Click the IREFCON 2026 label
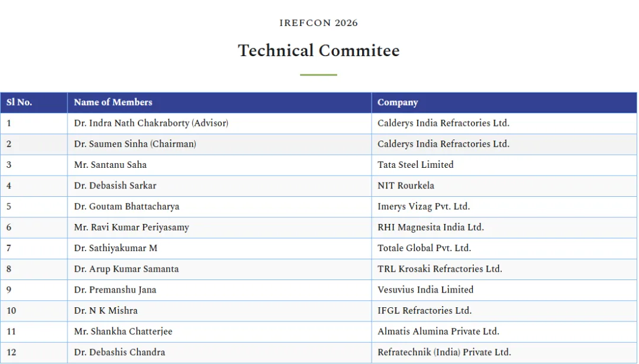The image size is (639, 364). coord(319,23)
